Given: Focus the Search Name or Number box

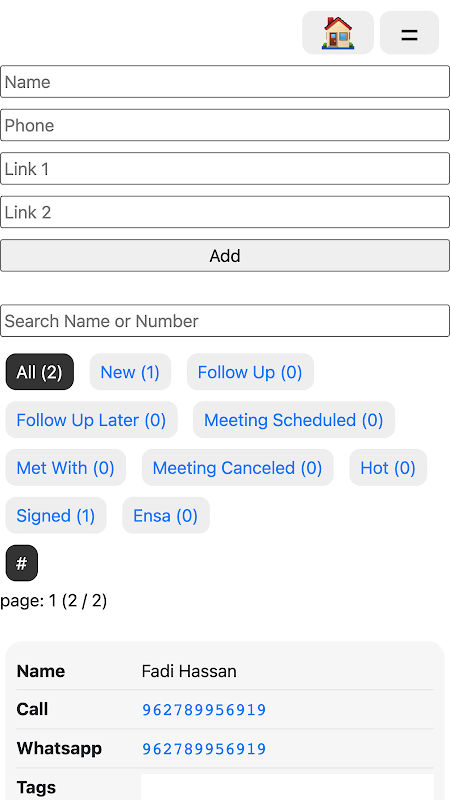Looking at the screenshot, I should (225, 321).
